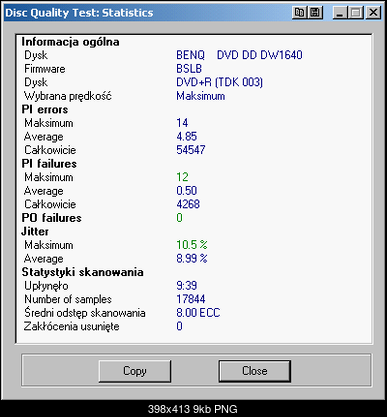Image resolution: width=387 pixels, height=417 pixels.
Task: Select the 'Number of samples' label
Action: (x=68, y=299)
